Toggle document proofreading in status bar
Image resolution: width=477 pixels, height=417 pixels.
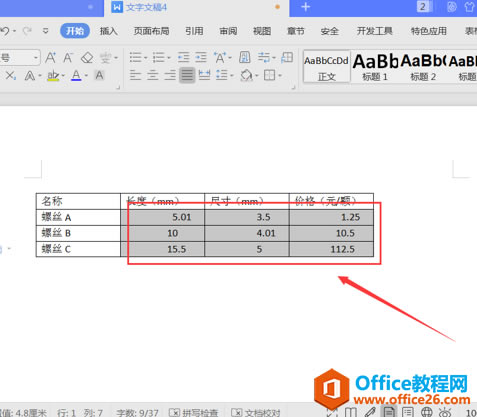tap(256, 413)
